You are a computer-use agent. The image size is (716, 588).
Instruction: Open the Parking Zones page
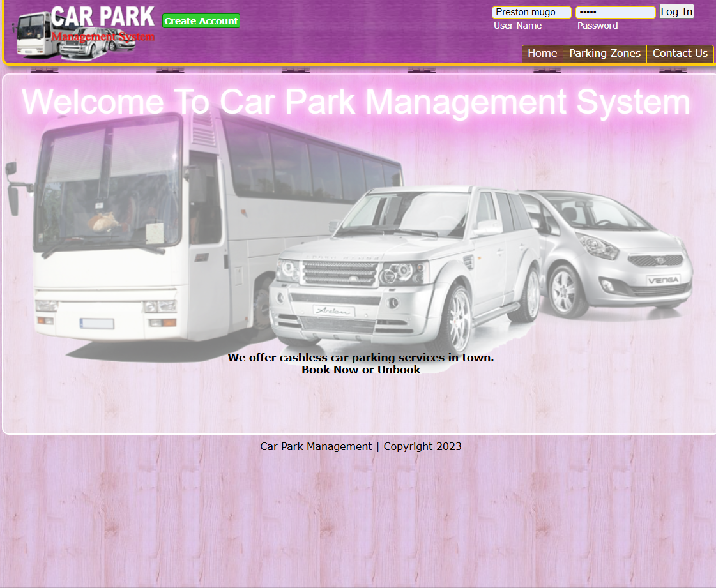(x=604, y=54)
